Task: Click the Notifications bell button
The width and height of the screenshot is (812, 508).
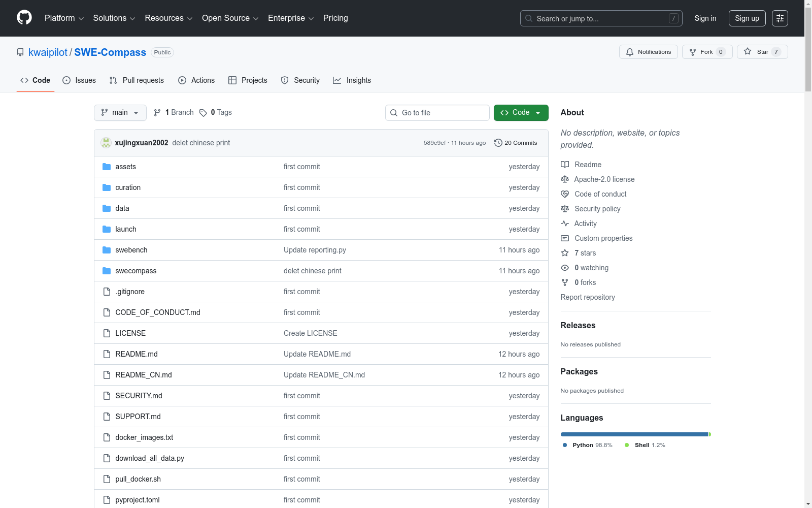Action: point(649,52)
